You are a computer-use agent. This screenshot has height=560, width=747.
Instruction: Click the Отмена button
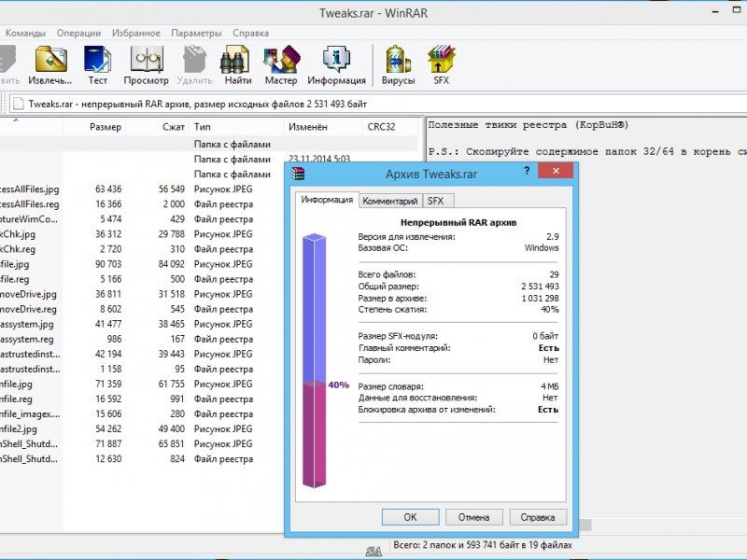[x=474, y=517]
